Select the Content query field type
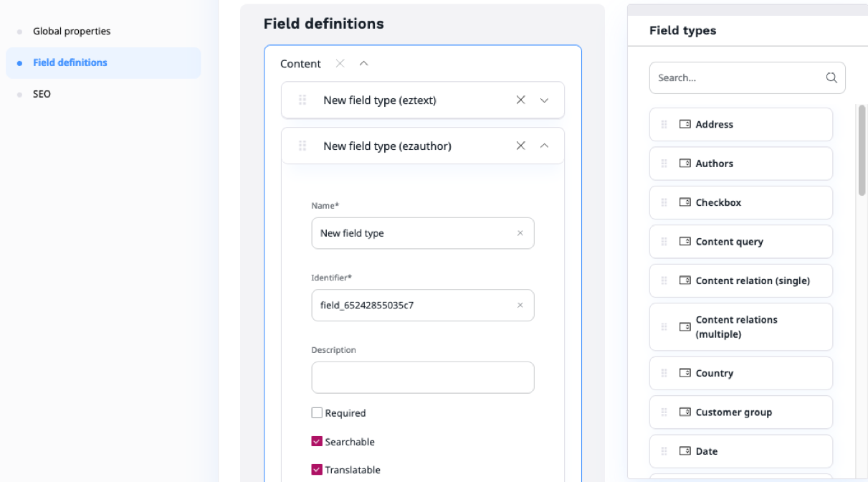The height and width of the screenshot is (482, 868). pos(740,242)
